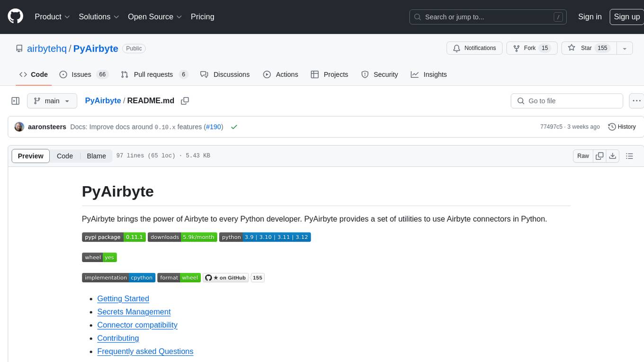Fork the repository
This screenshot has height=362, width=644.
coord(532,48)
